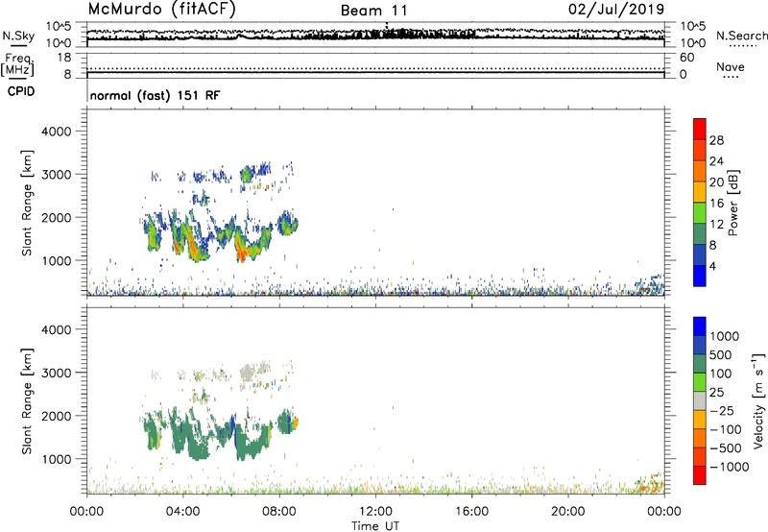
Task: Click the 'CPID' label
Action: pyautogui.click(x=21, y=91)
